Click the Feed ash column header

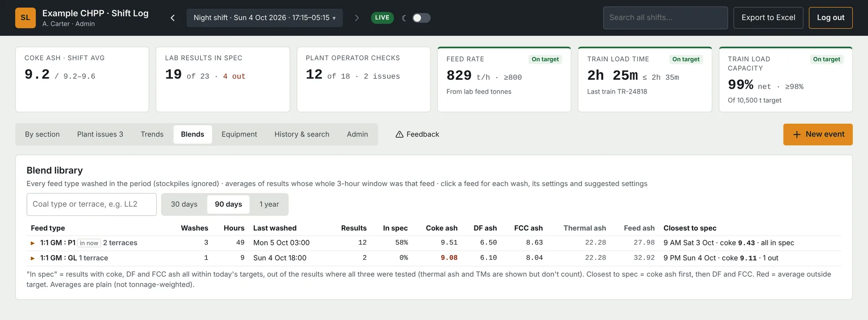click(x=639, y=228)
